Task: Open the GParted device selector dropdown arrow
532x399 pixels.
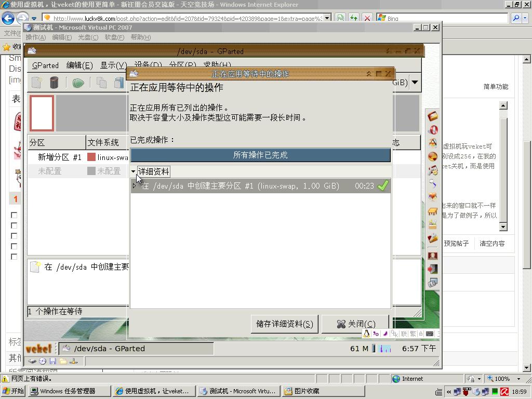Action: 415,82
